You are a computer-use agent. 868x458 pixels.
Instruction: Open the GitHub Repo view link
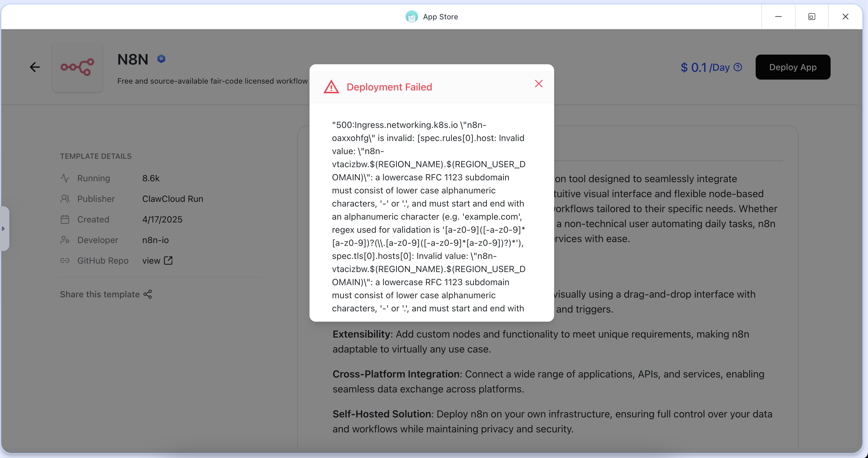157,261
